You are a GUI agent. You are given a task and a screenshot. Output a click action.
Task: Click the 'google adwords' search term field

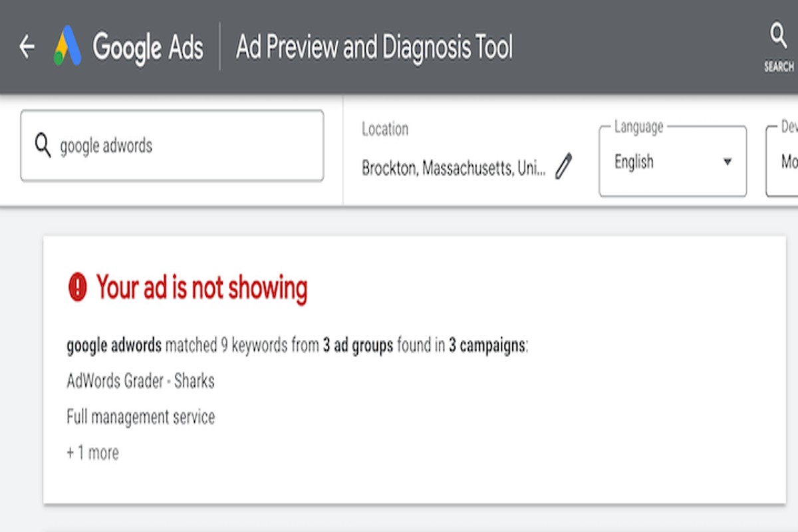pyautogui.click(x=172, y=146)
